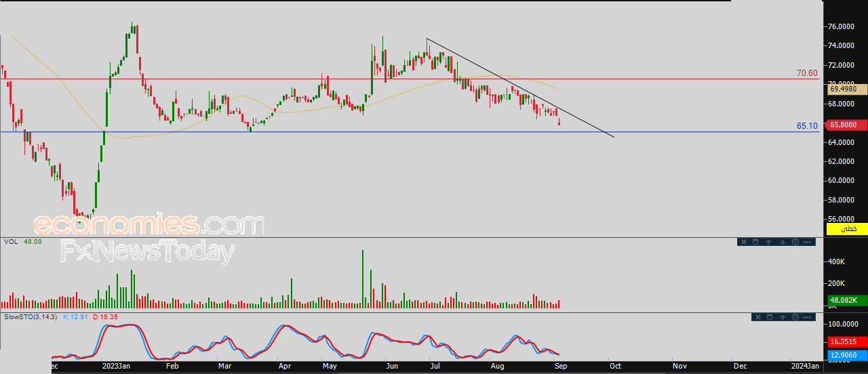Click the 2023Jan date axis label
Image resolution: width=868 pixels, height=374 pixels.
(x=115, y=366)
